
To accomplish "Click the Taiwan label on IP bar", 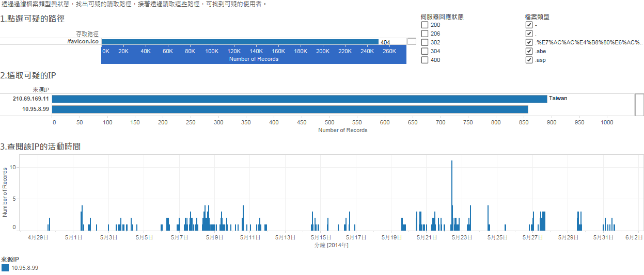I will [558, 98].
